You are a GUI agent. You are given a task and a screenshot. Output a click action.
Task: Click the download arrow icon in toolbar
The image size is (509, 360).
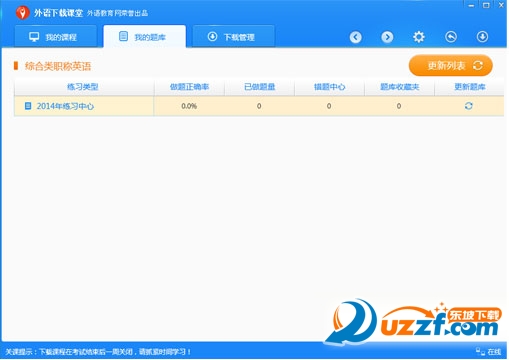pyautogui.click(x=482, y=37)
